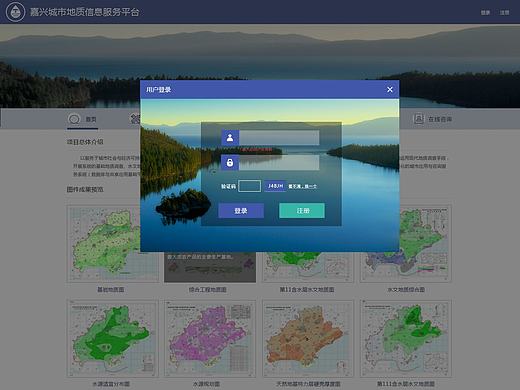
Task: Click the 看不清,换一张 refresh captcha link
Action: (302, 186)
